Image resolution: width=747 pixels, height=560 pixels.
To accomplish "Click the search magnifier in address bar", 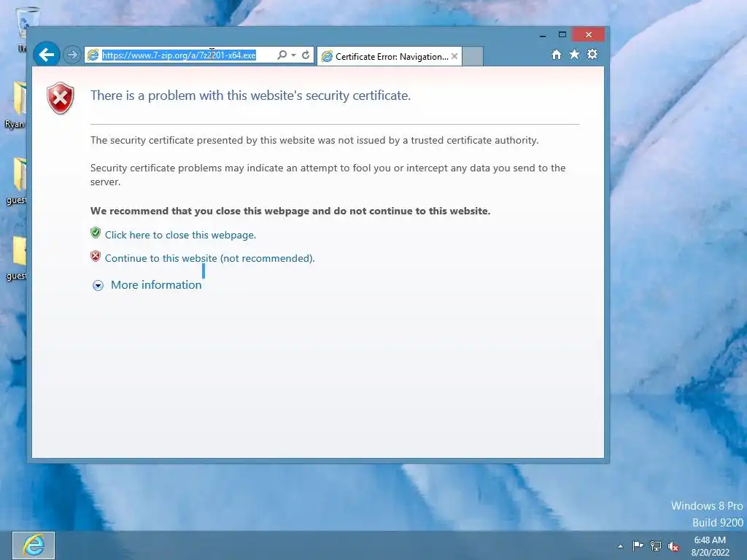I will 282,55.
